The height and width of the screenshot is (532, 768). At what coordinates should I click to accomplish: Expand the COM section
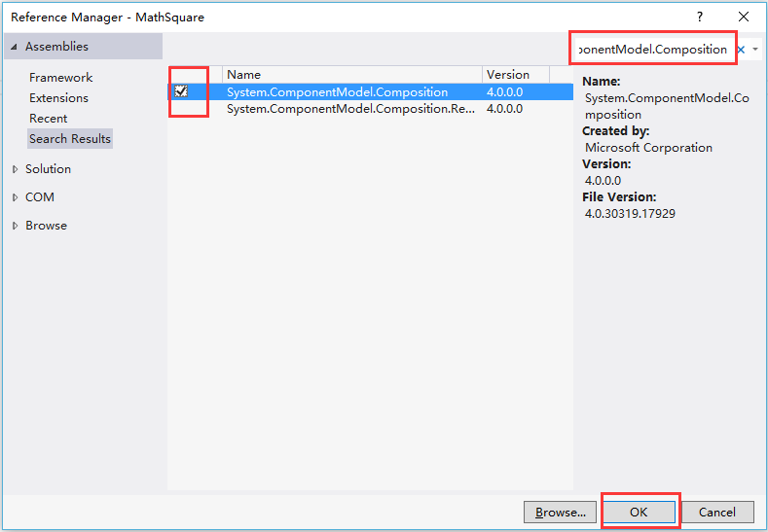(16, 197)
